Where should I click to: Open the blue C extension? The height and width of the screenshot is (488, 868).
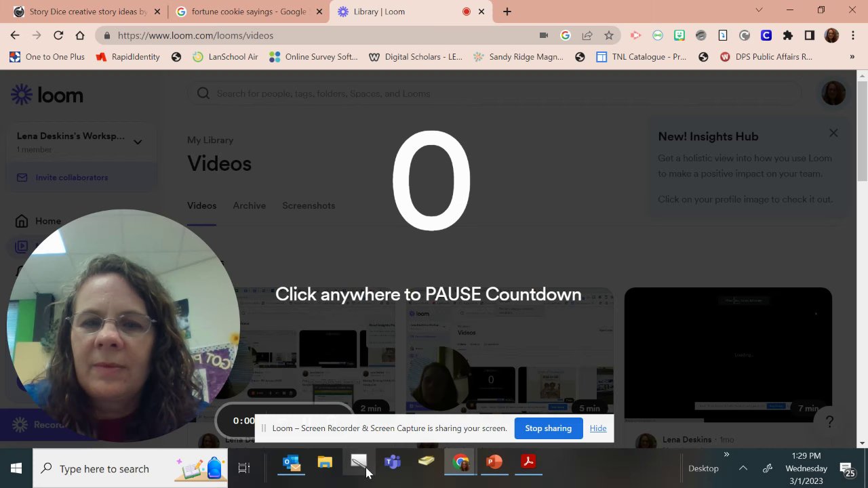point(766,35)
